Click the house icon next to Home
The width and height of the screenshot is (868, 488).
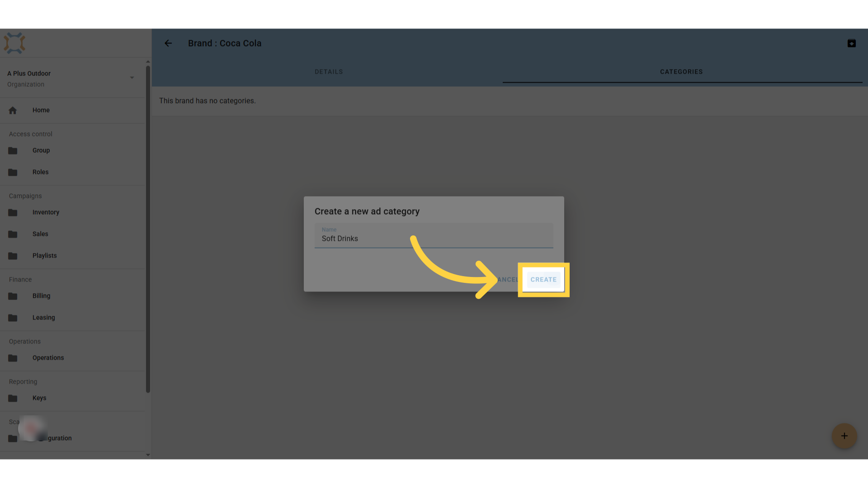[x=13, y=110]
